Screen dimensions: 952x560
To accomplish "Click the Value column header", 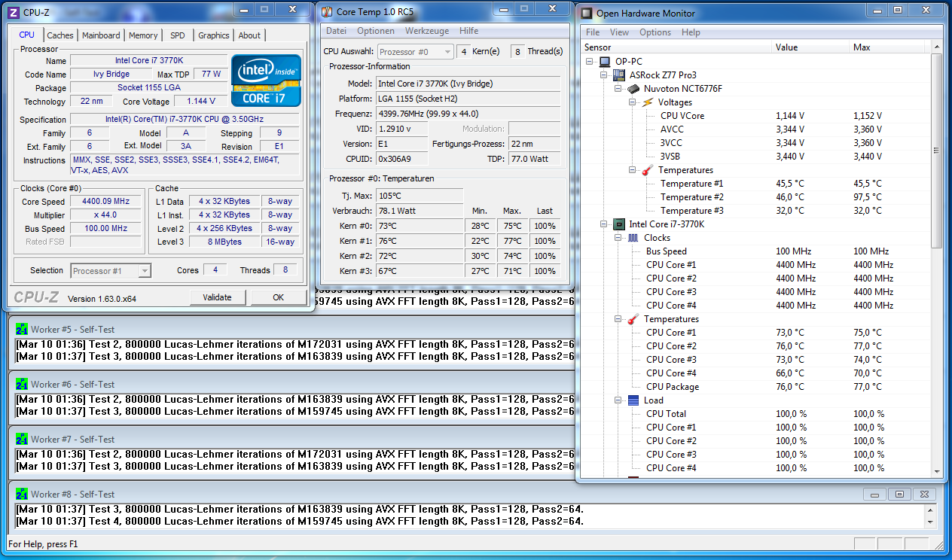I will (812, 47).
